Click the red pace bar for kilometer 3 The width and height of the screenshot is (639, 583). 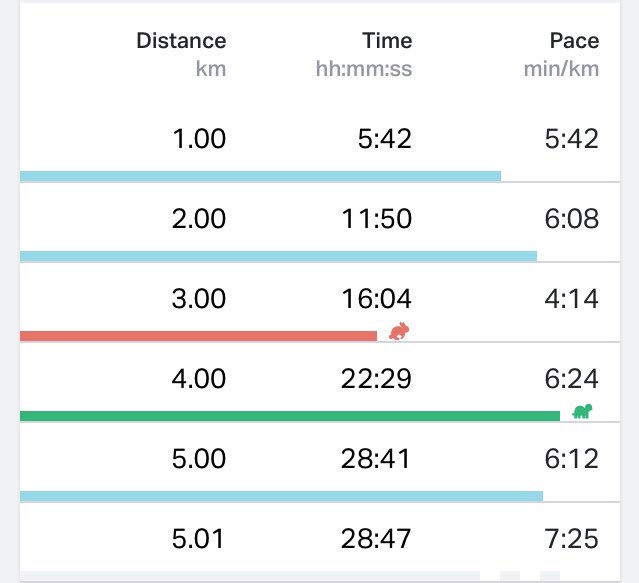[198, 336]
